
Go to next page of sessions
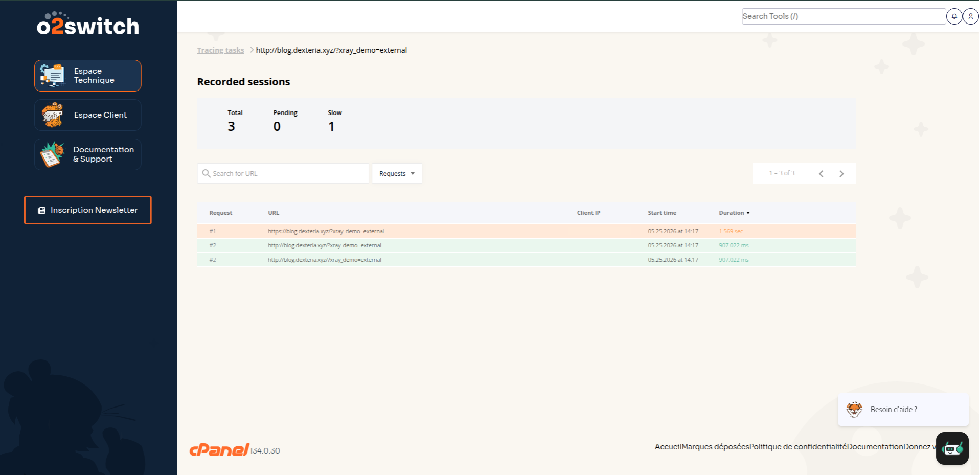pyautogui.click(x=841, y=174)
